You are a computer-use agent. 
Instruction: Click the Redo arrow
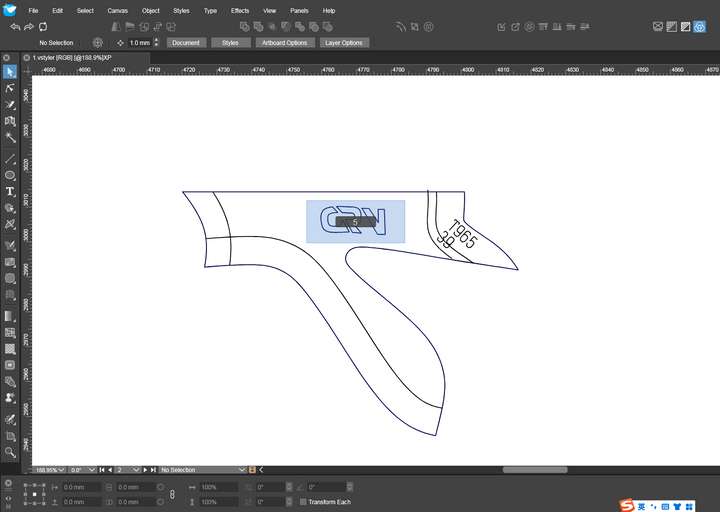point(29,27)
